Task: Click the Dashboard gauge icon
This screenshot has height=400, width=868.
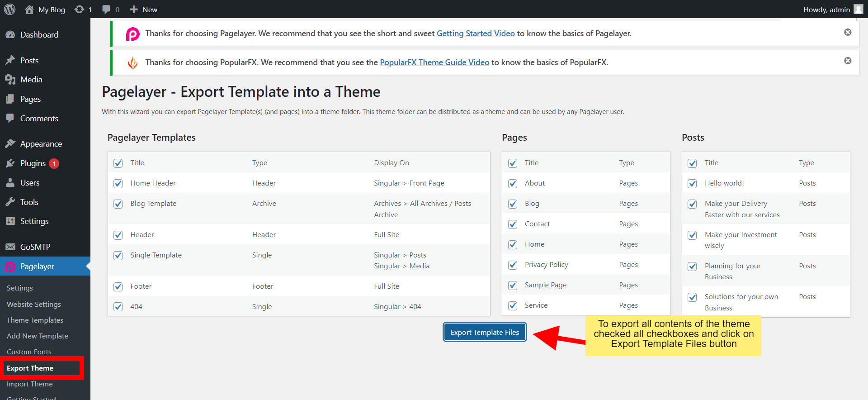Action: (10, 34)
